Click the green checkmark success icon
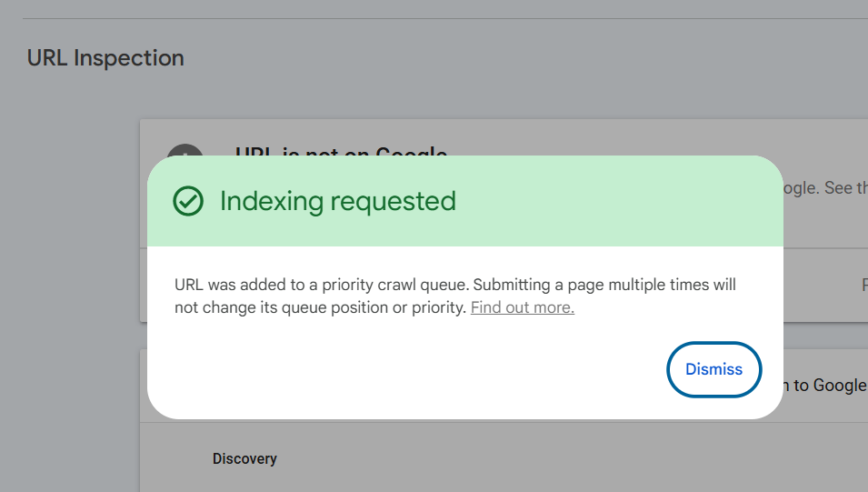 pyautogui.click(x=188, y=201)
